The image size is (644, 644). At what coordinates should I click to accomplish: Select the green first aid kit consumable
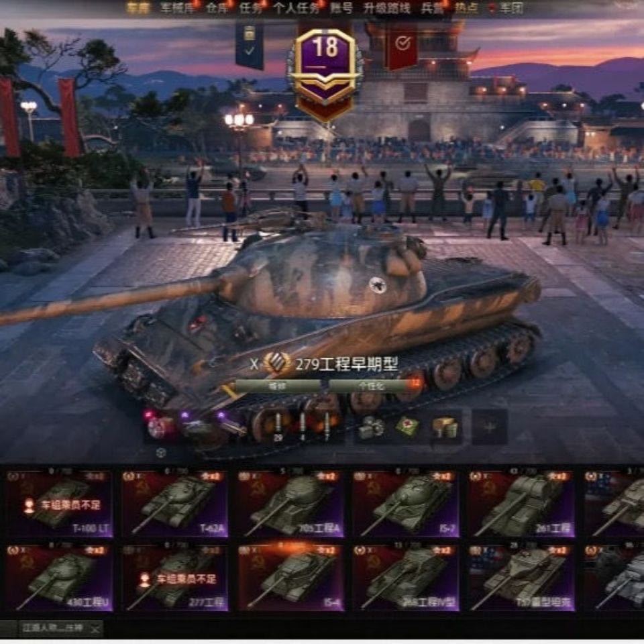coord(407,427)
